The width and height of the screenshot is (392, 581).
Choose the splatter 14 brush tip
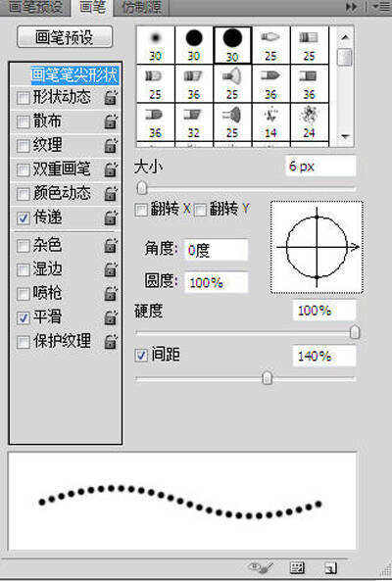[x=270, y=122]
